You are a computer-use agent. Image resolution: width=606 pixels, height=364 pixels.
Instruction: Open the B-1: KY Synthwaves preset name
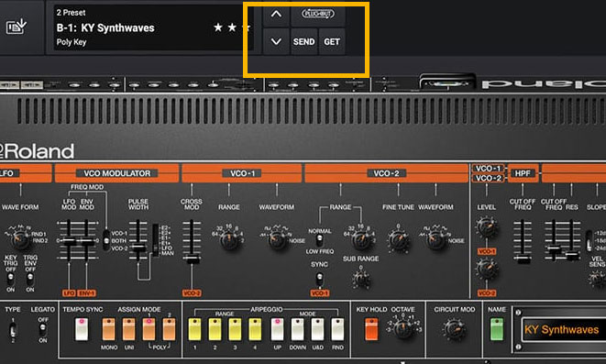pyautogui.click(x=105, y=28)
